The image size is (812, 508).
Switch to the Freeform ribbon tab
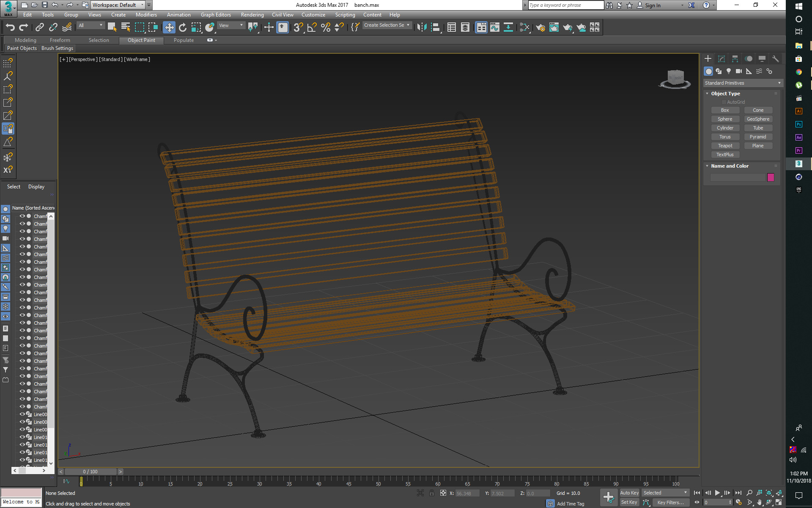60,40
